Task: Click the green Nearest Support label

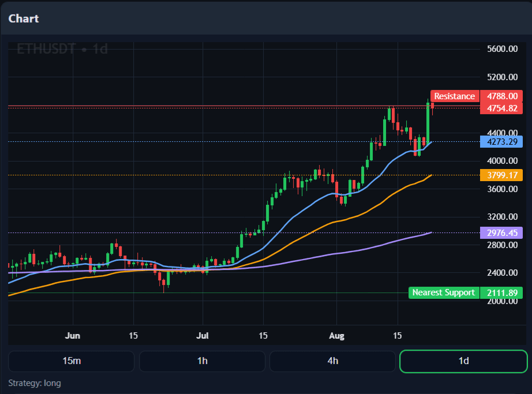Action: pos(444,292)
